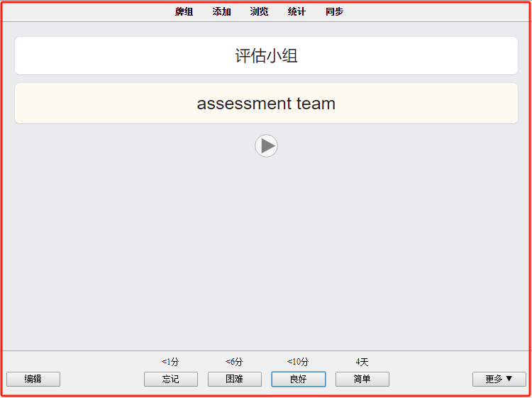Rate the card as 忘记 (again)

click(x=171, y=379)
